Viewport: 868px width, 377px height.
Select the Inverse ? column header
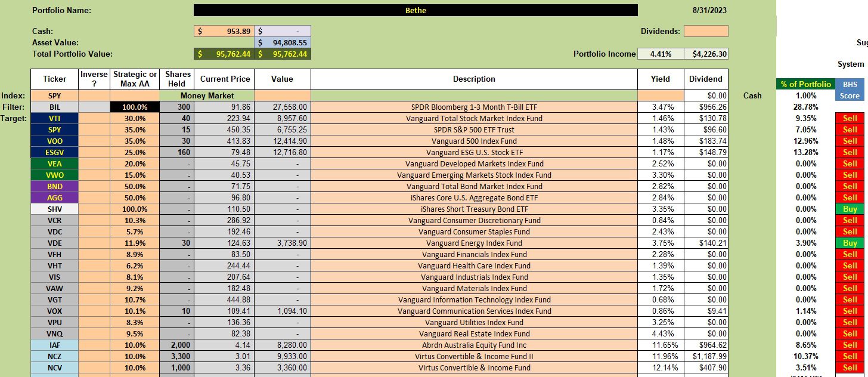click(94, 79)
